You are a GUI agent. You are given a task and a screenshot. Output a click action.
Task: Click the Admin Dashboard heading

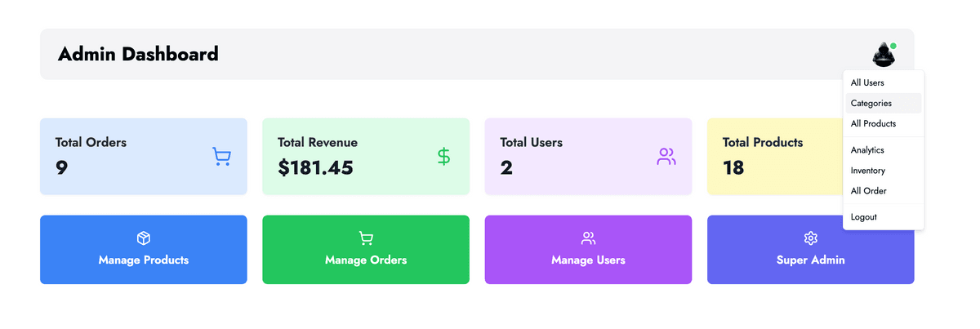coord(138,55)
